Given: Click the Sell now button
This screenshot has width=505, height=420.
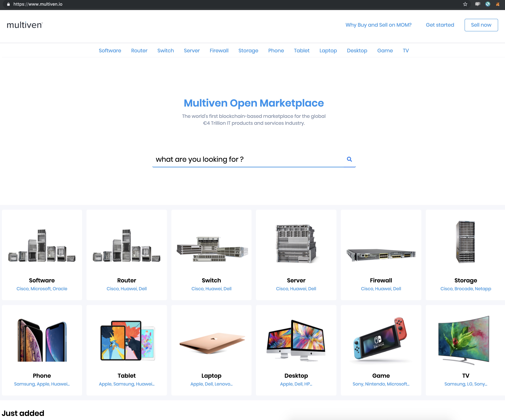Looking at the screenshot, I should [x=481, y=25].
